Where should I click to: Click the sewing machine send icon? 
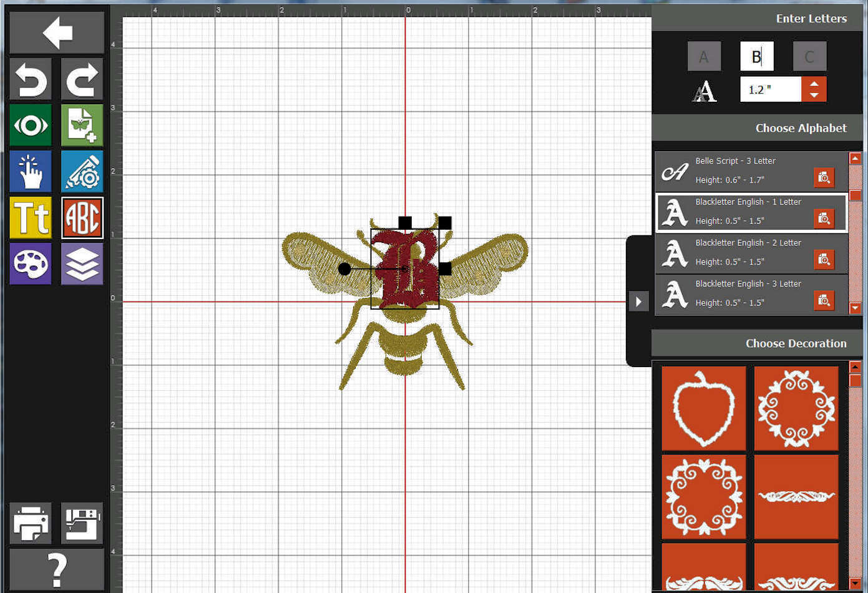[x=82, y=523]
